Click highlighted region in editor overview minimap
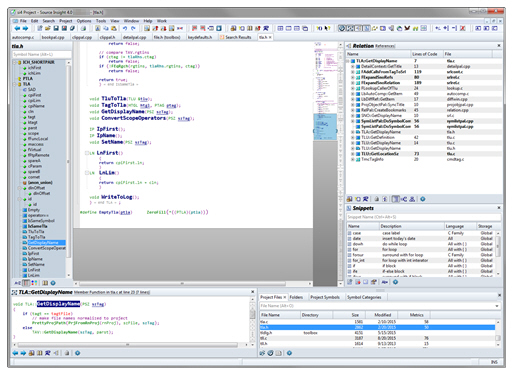The width and height of the screenshot is (515, 376). (x=325, y=127)
